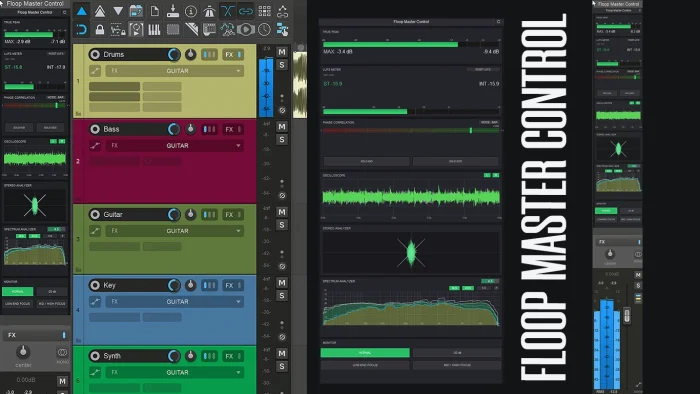Click the import to drive arrow icon
The height and width of the screenshot is (394, 700).
click(x=173, y=11)
